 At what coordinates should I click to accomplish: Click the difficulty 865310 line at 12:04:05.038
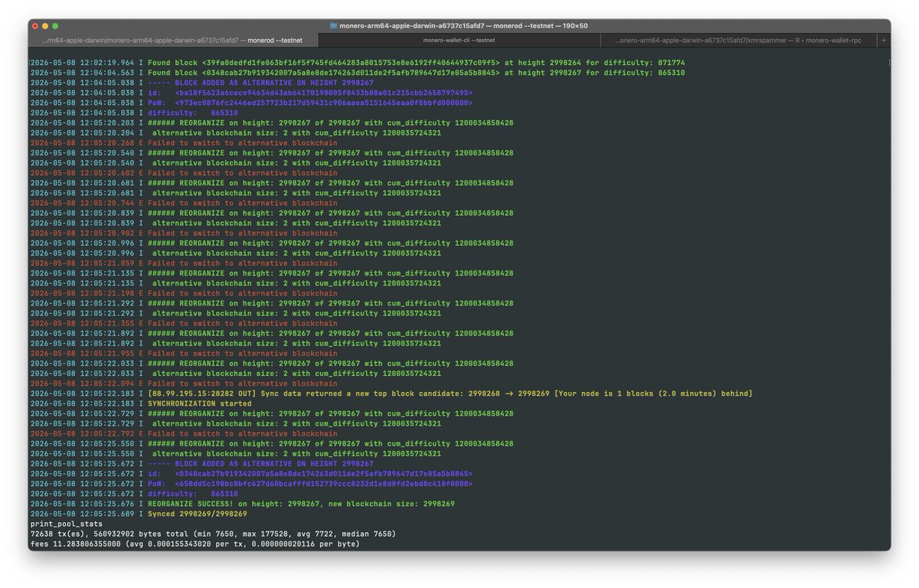pyautogui.click(x=133, y=113)
